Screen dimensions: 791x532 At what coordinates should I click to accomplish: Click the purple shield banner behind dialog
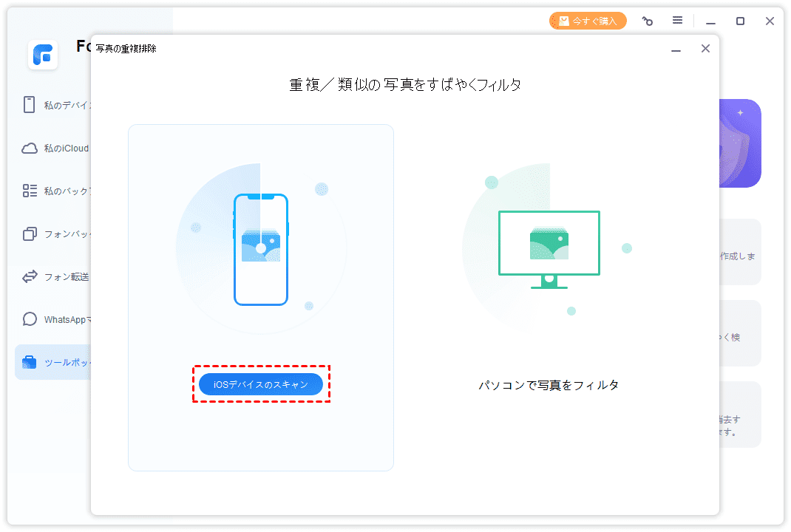click(740, 143)
